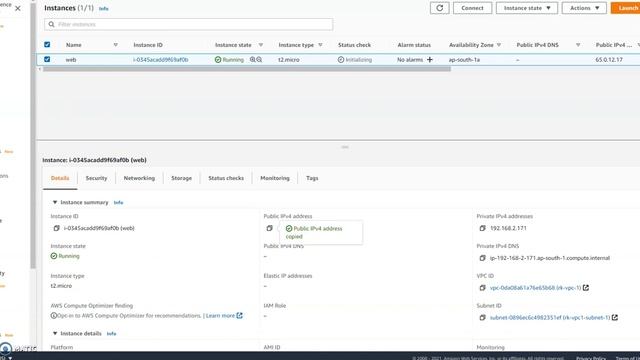Sort by Availability Zone column arrow
640x360 pixels.
coord(499,45)
